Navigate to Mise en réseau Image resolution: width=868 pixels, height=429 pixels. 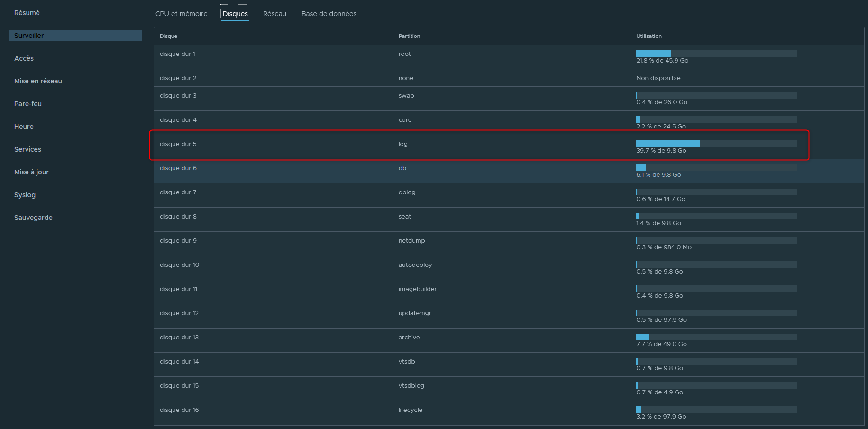[38, 81]
